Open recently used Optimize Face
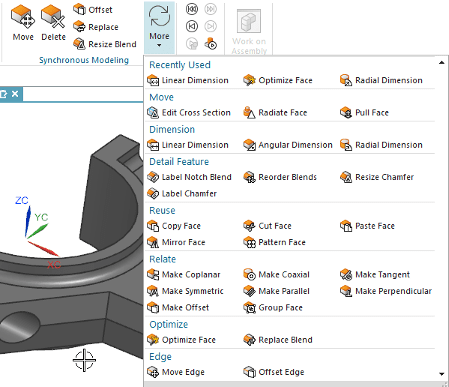This screenshot has height=387, width=449. pyautogui.click(x=278, y=80)
